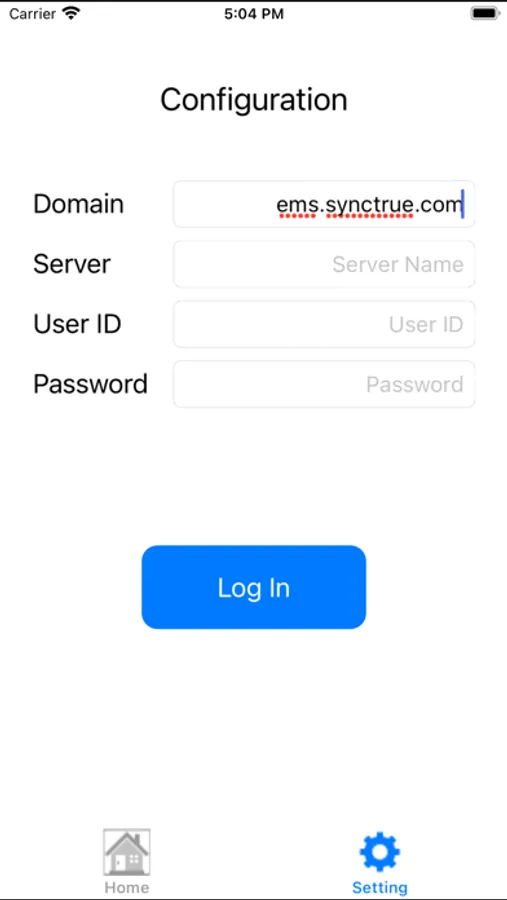Viewport: 507px width, 900px height.
Task: Click the misspelled word ems in Domain
Action: point(296,205)
